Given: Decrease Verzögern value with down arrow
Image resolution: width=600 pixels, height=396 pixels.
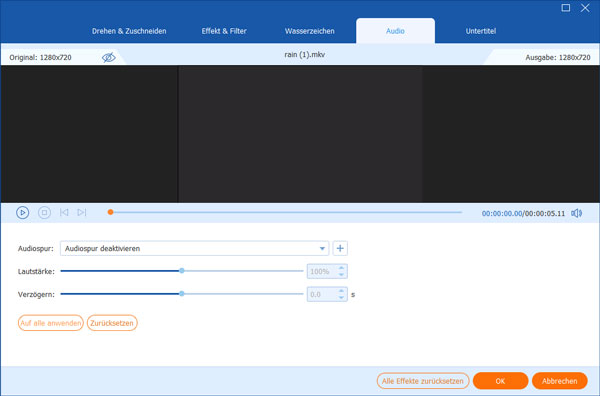Looking at the screenshot, I should (x=341, y=298).
